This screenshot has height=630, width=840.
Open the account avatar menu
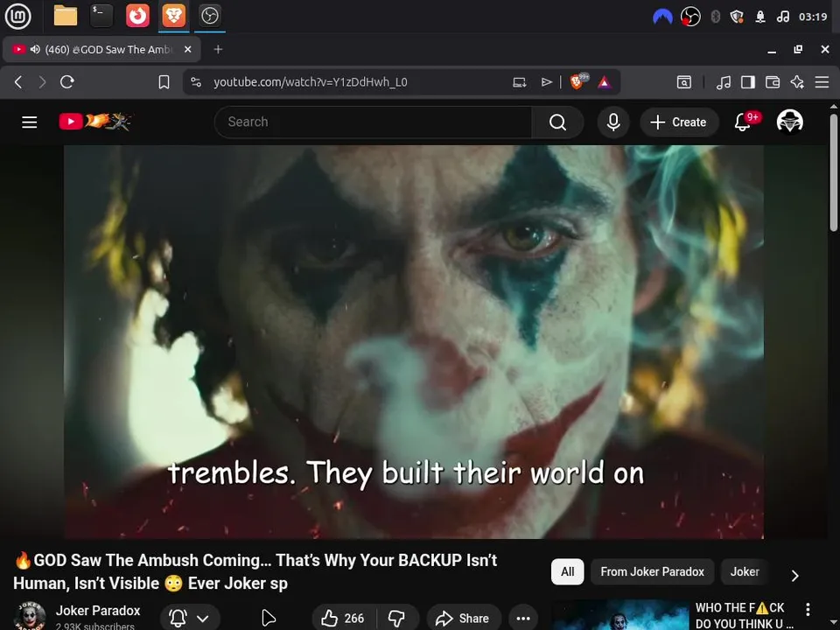[x=789, y=122]
